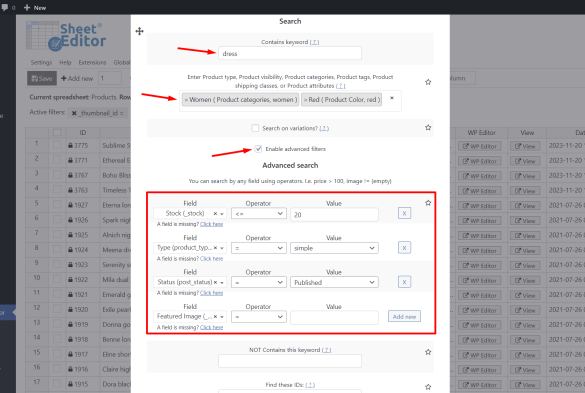Click Add new filter row button

click(404, 316)
